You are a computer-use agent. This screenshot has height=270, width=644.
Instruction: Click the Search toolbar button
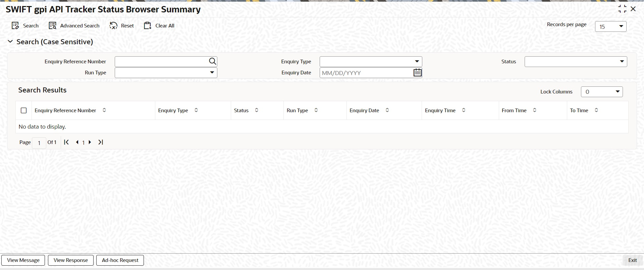(25, 26)
